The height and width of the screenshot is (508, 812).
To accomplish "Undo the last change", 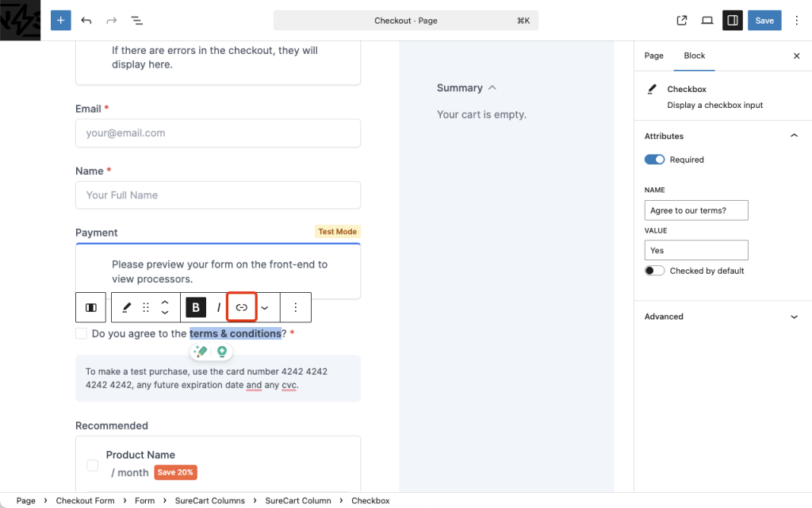I will (x=86, y=20).
